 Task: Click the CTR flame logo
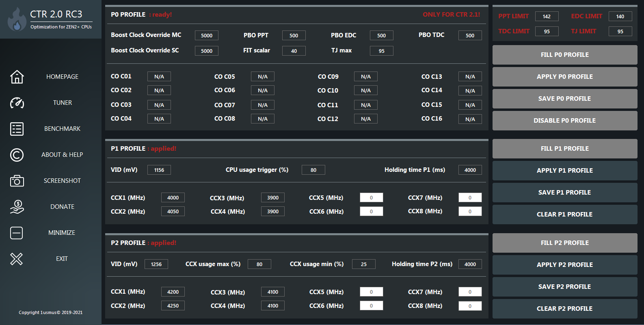17,19
